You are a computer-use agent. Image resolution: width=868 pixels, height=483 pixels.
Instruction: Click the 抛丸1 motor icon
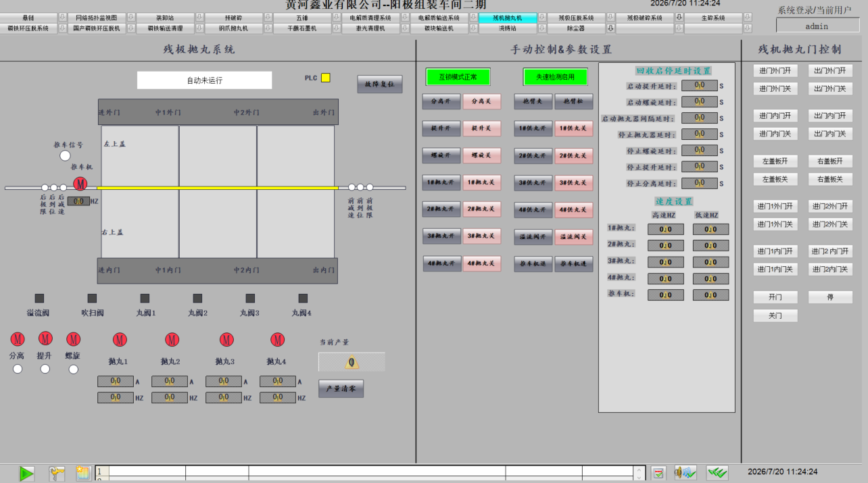point(120,339)
